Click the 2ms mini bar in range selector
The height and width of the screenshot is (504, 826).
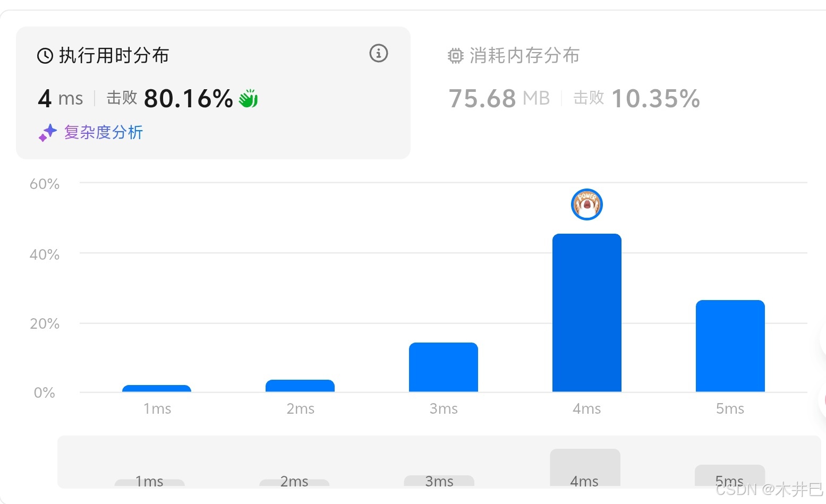[294, 483]
